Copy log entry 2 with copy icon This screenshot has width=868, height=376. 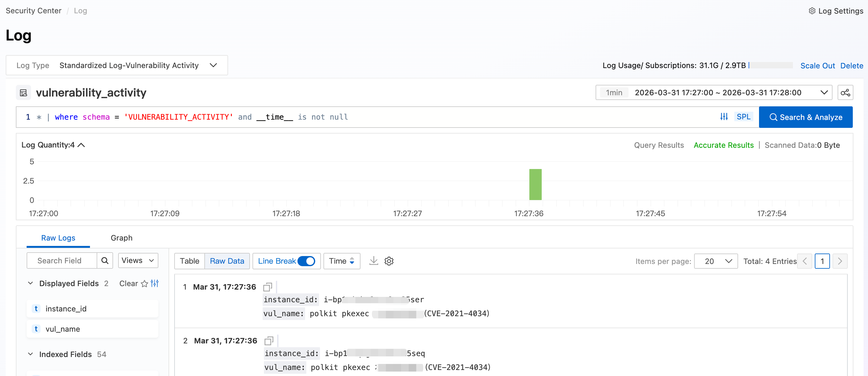[x=269, y=341]
